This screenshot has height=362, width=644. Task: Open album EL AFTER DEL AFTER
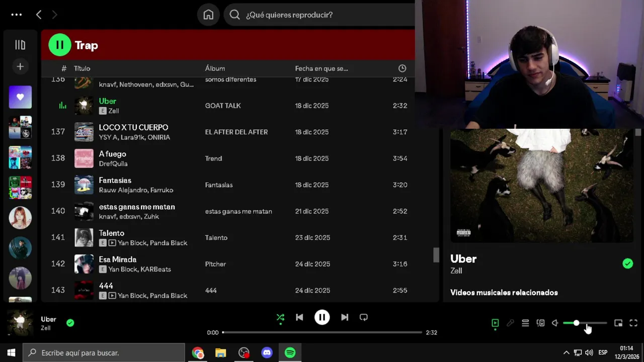click(236, 132)
